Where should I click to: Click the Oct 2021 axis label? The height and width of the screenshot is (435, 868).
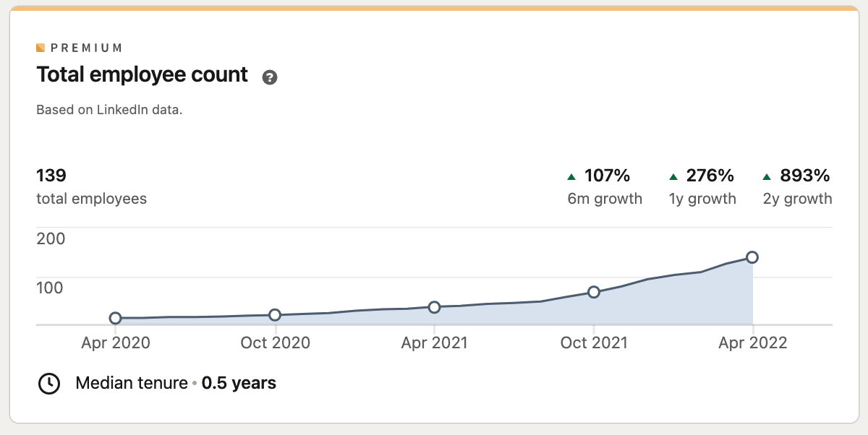pyautogui.click(x=594, y=343)
